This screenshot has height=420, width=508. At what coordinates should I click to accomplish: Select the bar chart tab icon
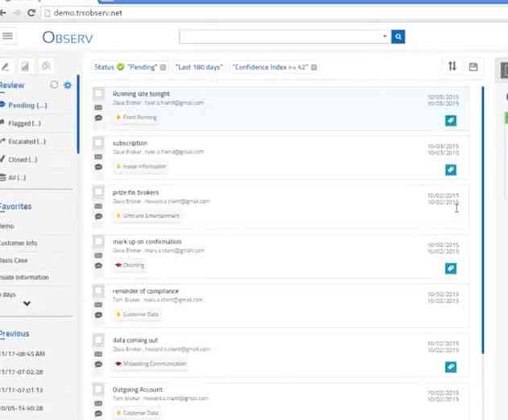pos(25,67)
